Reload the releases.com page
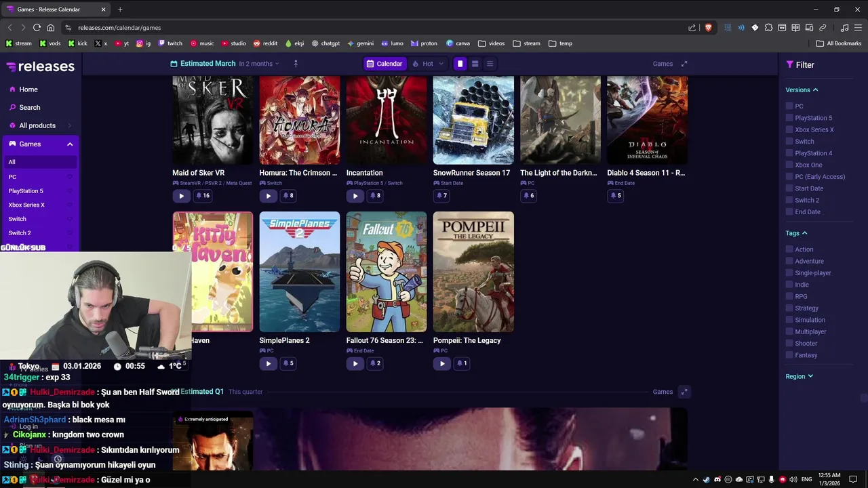Screen dimensions: 868x488 point(37,28)
